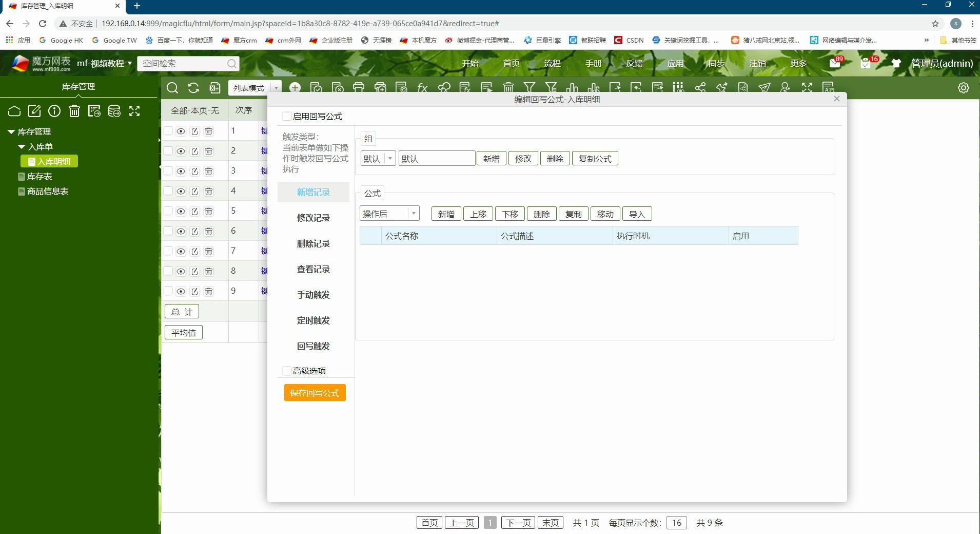Select 定时触发 trigger type
This screenshot has width=980, height=534.
pos(313,320)
